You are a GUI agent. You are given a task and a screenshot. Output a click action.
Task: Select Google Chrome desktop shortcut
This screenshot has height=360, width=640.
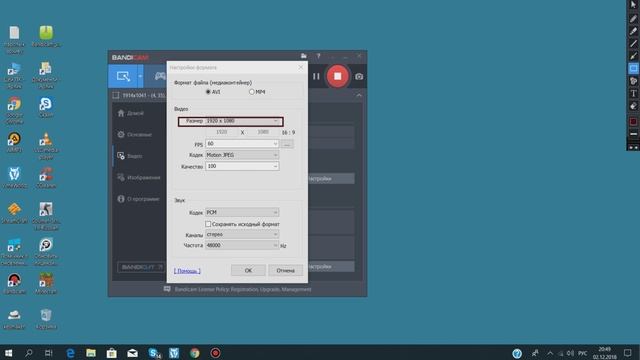(14, 110)
